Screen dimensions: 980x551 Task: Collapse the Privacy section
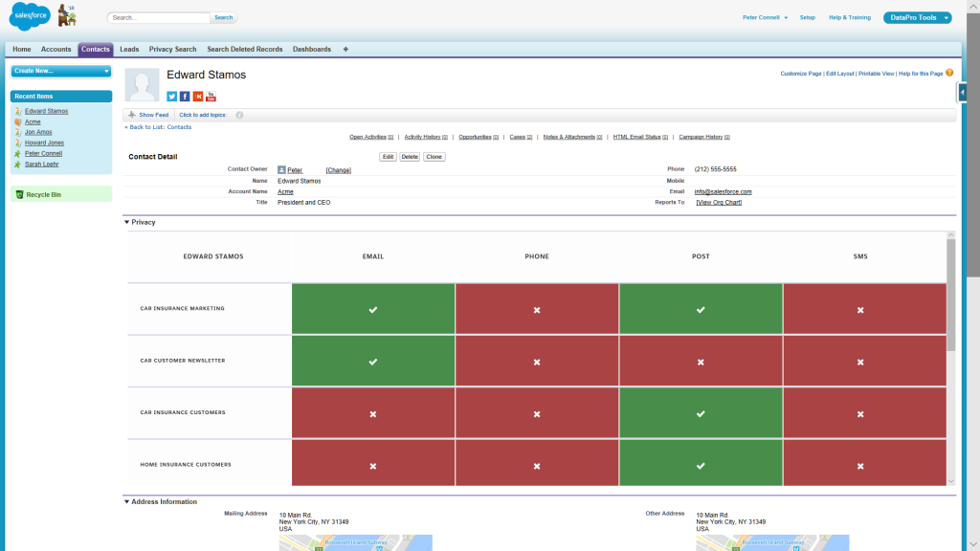[127, 222]
